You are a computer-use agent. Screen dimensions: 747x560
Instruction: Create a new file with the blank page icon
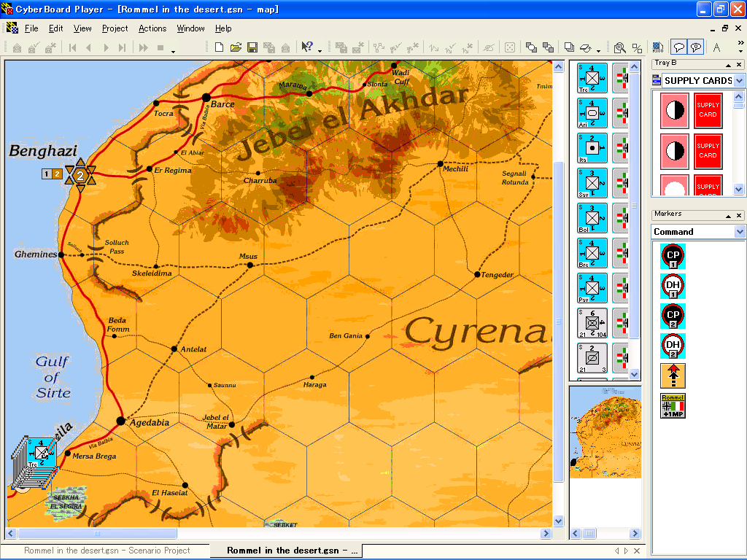pyautogui.click(x=219, y=47)
